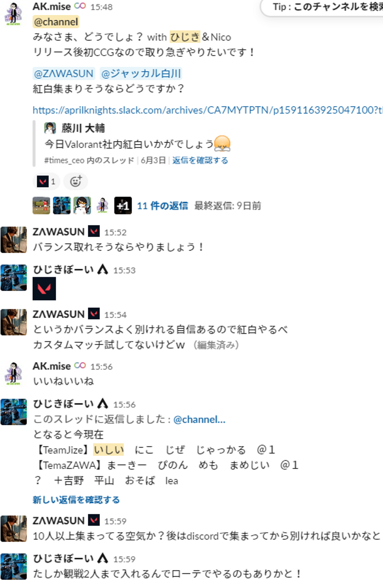Screen dimensions: 383x588
Task: Click the Valorant emoji posted by ひじきぼーい
Action: coord(44,289)
